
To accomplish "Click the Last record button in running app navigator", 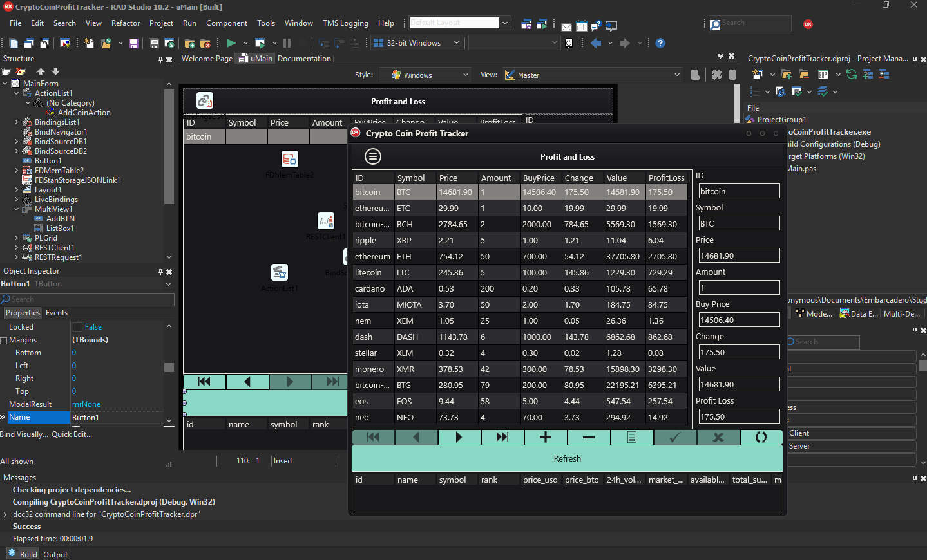I will tap(502, 437).
